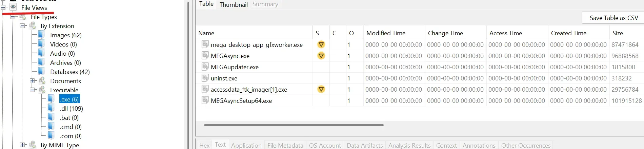Click the .com (0) file icon

51,135
